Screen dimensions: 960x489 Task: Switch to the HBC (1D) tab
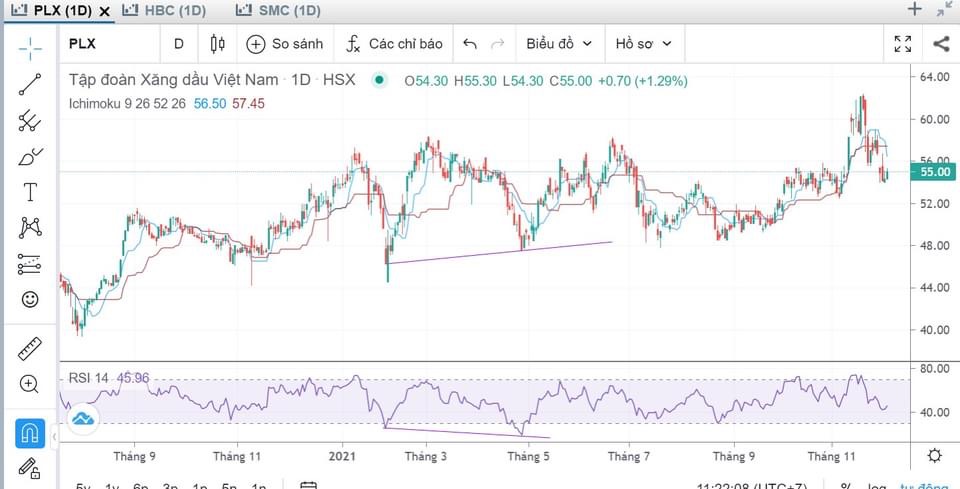(163, 10)
